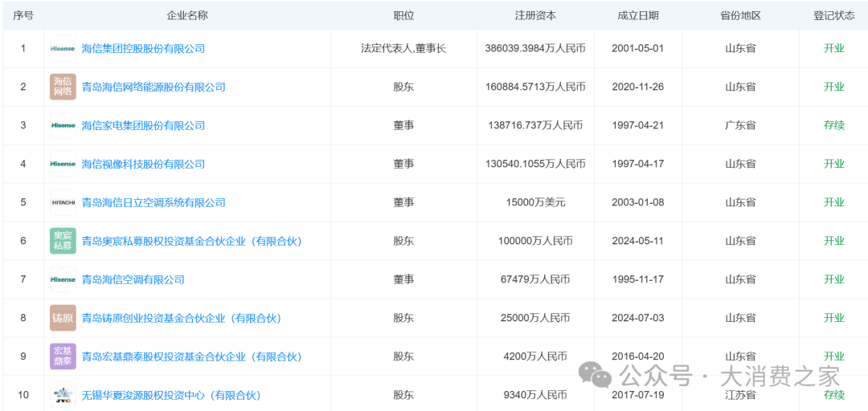Select the 1997-04-17 founding date
This screenshot has height=411, width=868.
637,164
